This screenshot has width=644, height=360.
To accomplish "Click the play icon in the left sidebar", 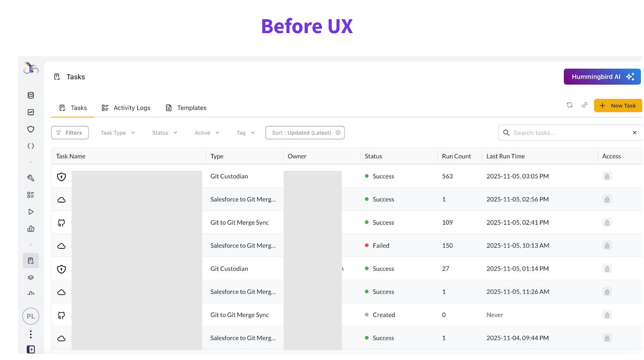I will click(x=31, y=212).
